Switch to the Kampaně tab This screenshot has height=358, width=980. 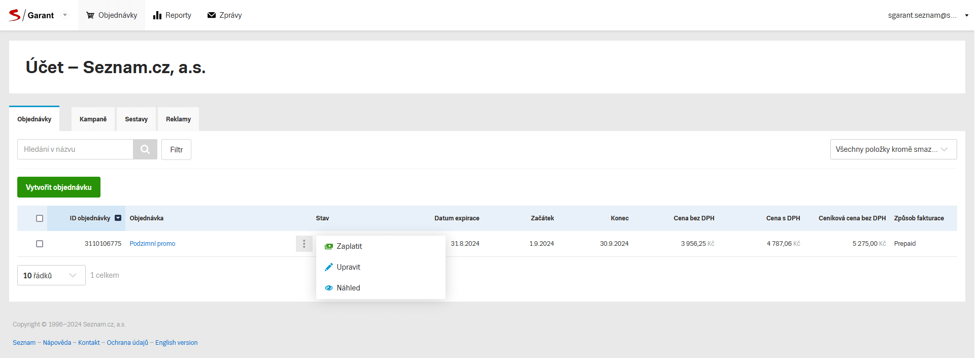click(x=93, y=119)
